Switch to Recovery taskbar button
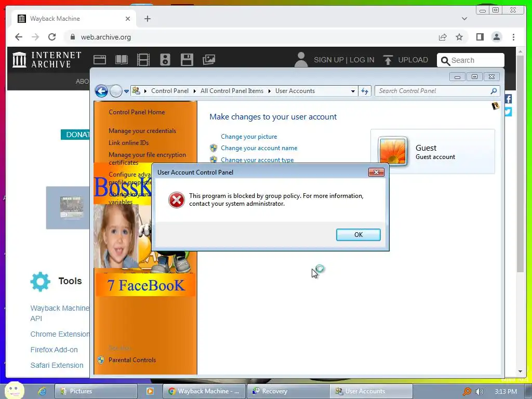Screen dimensions: 532x399 click(288, 391)
